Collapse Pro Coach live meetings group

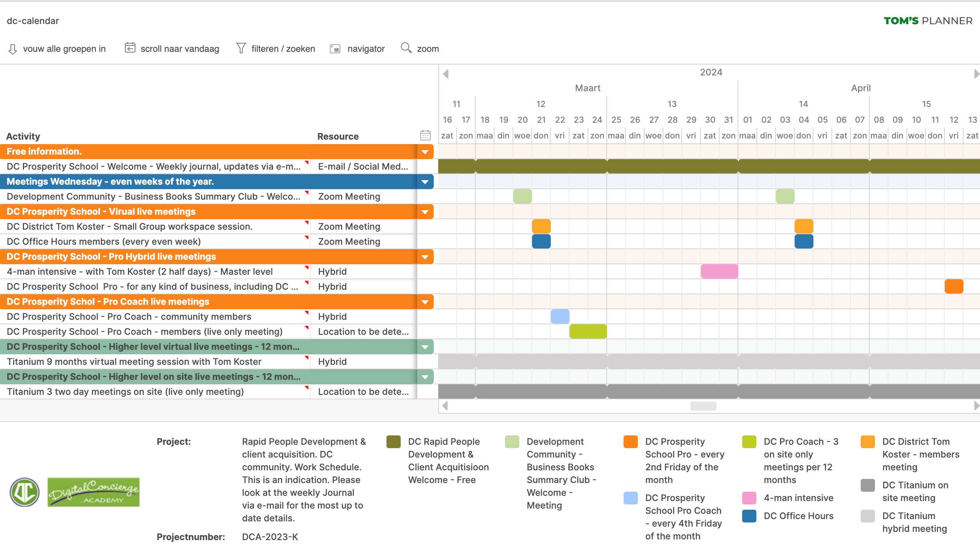pos(425,302)
